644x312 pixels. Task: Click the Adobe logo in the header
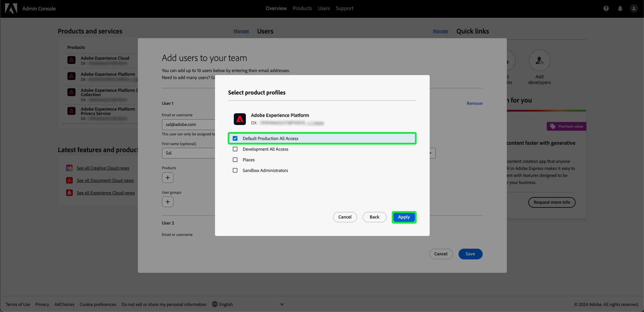[x=11, y=8]
